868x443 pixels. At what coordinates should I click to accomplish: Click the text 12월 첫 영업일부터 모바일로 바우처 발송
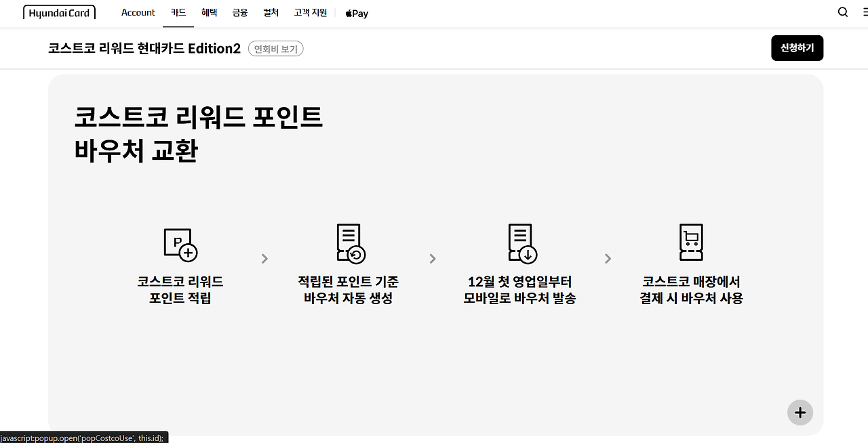[x=520, y=289]
